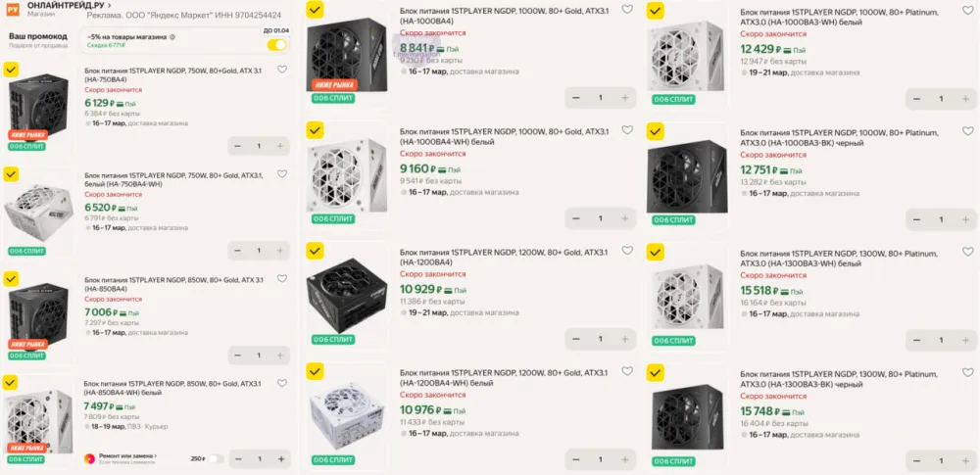Viewport: 980px width, 475px height.
Task: Increase quantity of HA-1200BA4 black unit
Action: [x=626, y=339]
